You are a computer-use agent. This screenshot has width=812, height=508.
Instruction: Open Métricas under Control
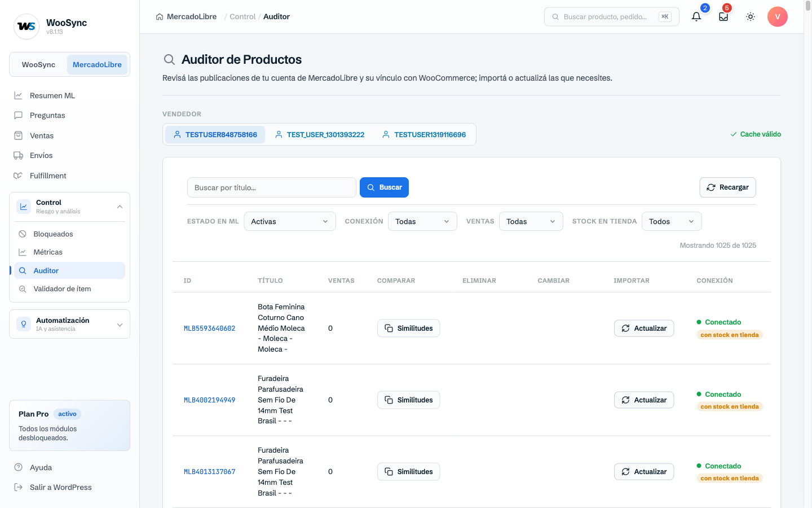click(x=69, y=252)
